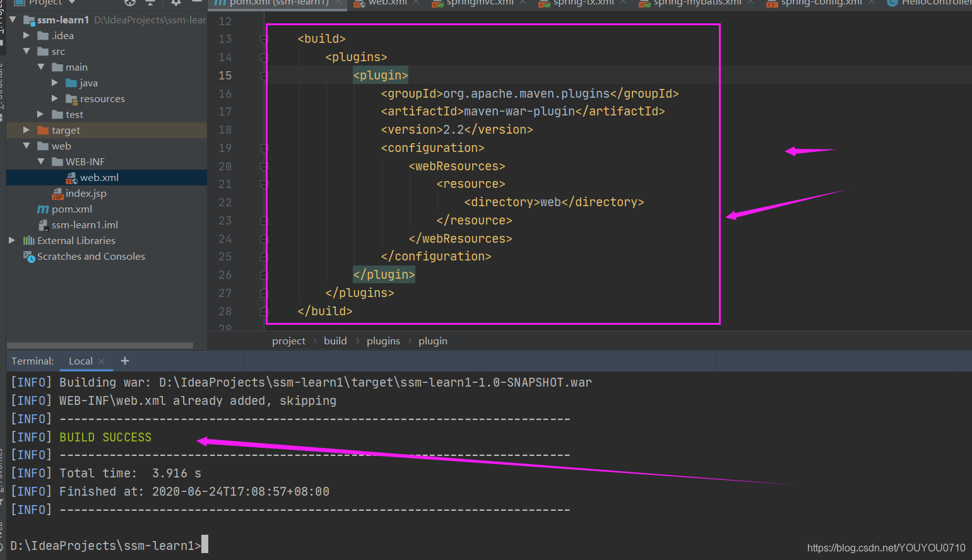This screenshot has height=560, width=972.
Task: Click the '<version>2.2</version>' line
Action: 457,130
